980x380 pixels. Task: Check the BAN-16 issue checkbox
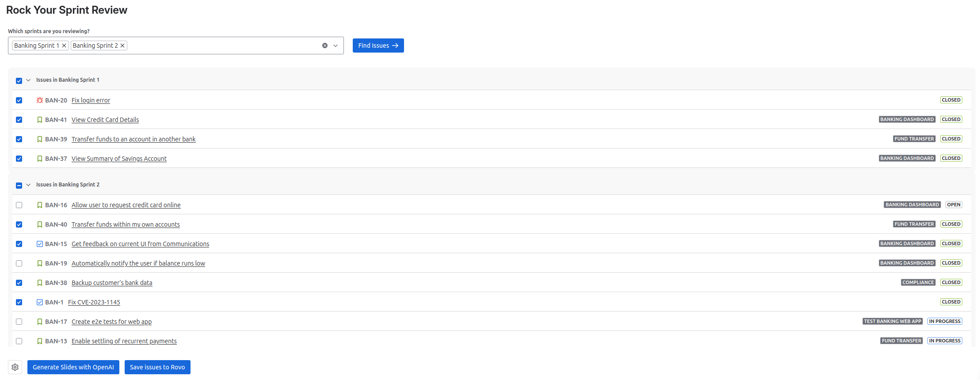19,205
